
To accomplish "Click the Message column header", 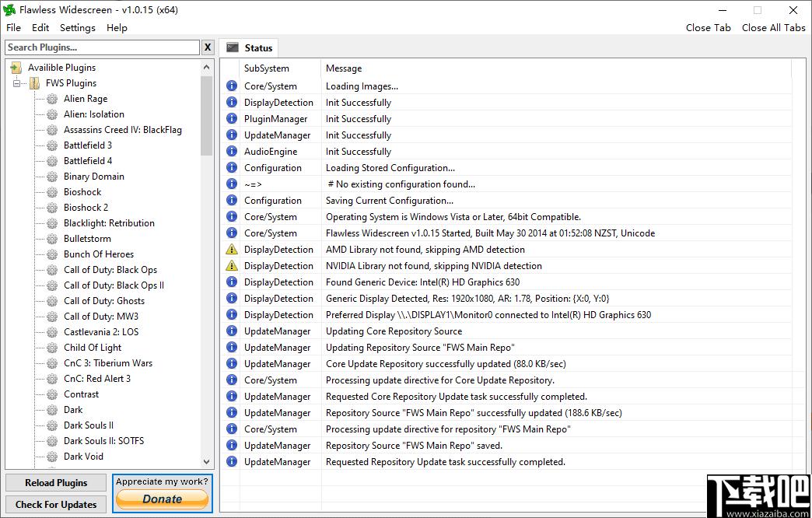I will [556, 68].
